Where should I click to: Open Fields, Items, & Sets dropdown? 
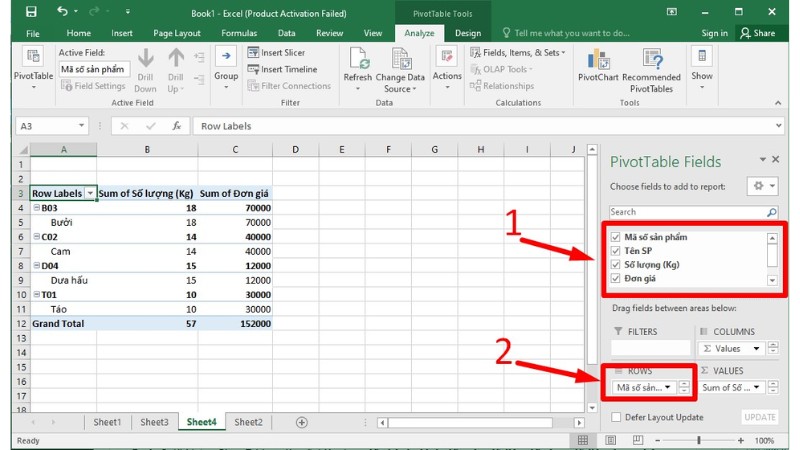(x=524, y=52)
